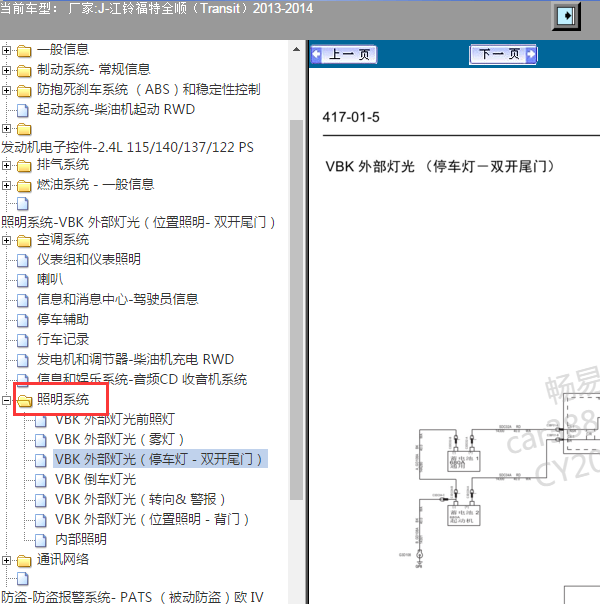Select 防抱死刹车系统 (ABS) 和稳定性控制
Image resolution: width=600 pixels, height=604 pixels.
click(x=149, y=90)
